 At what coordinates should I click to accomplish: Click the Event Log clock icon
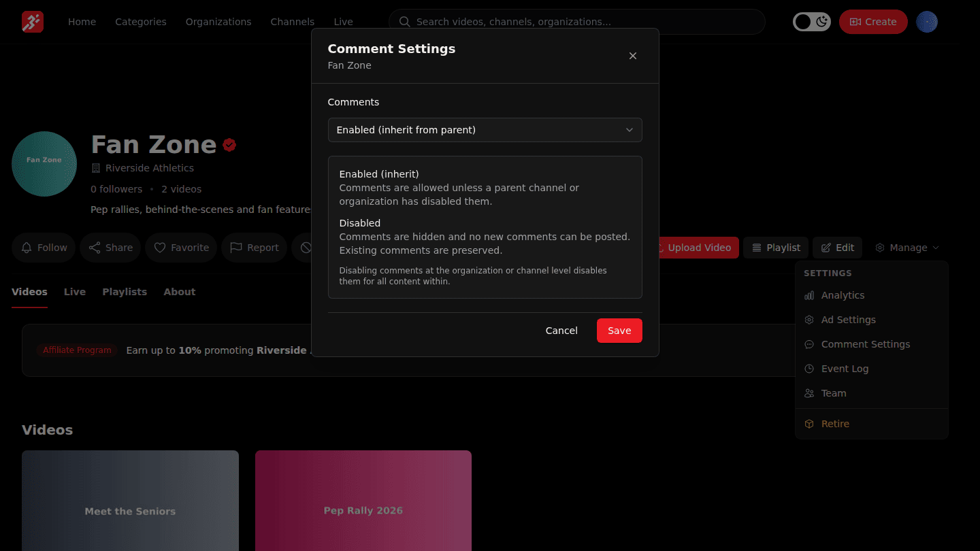click(809, 369)
